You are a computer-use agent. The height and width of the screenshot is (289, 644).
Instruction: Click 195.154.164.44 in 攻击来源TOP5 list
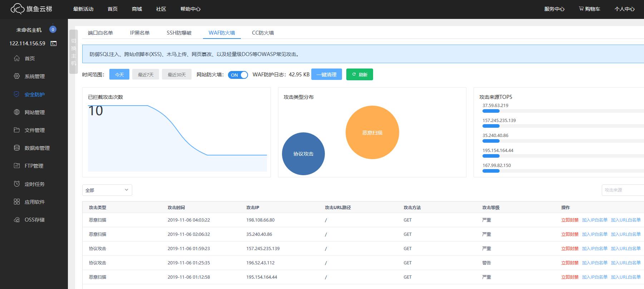tap(498, 151)
